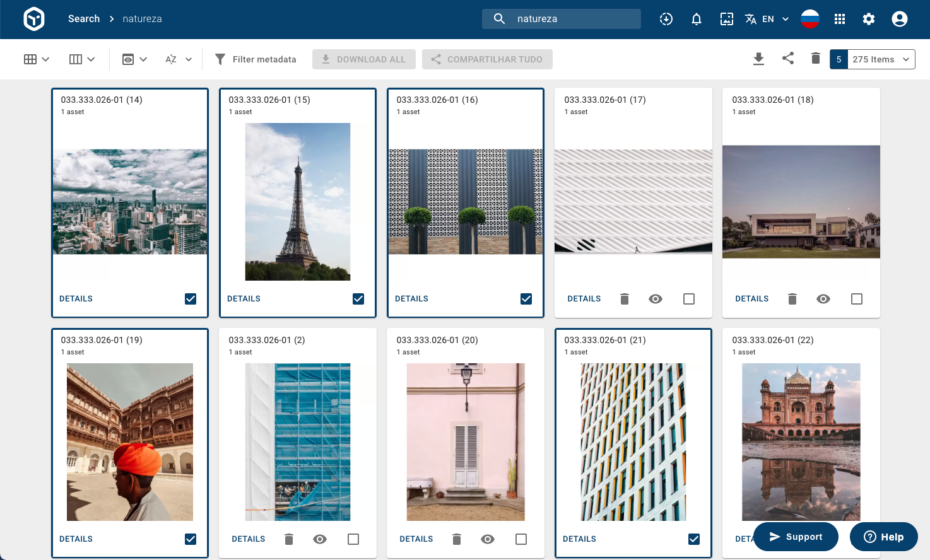Screen dimensions: 930x560
Task: Delete item 033.333.026-01 (20)
Action: click(x=457, y=539)
